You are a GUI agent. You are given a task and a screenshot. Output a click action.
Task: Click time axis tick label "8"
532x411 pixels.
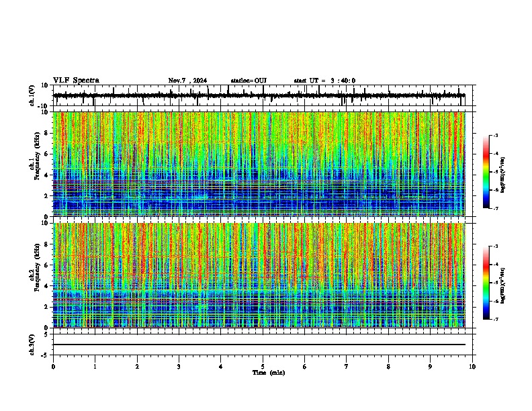coord(388,367)
